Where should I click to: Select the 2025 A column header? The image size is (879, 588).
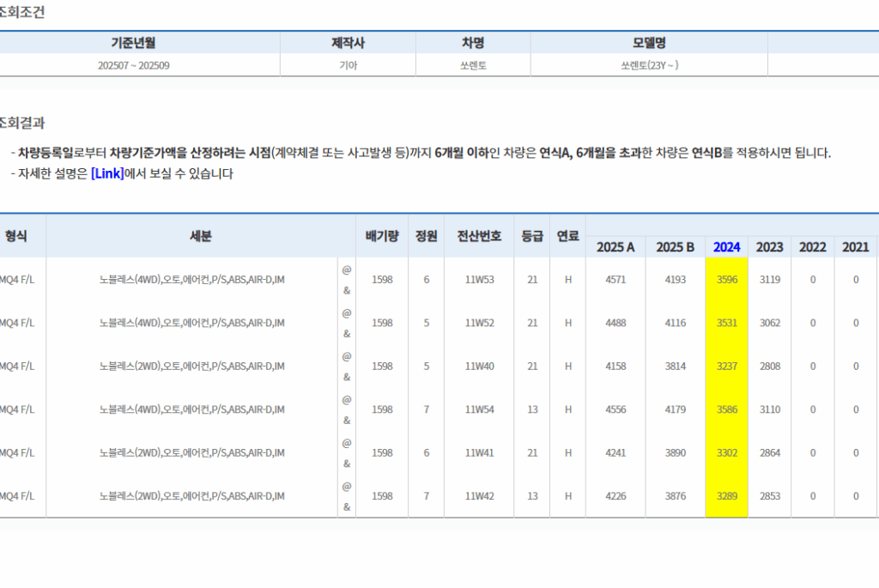[615, 247]
